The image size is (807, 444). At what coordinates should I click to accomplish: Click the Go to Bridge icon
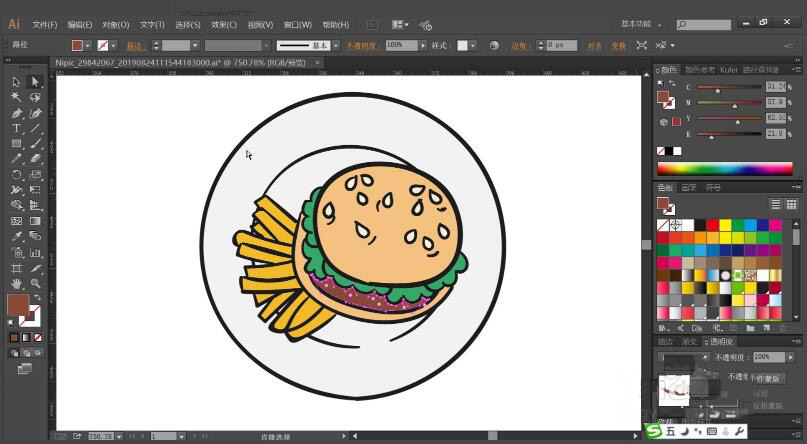[373, 25]
